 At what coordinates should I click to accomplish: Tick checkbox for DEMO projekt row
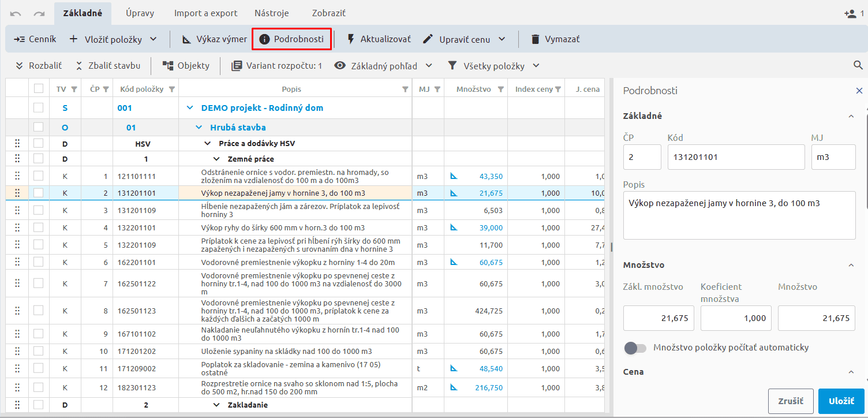[x=39, y=107]
